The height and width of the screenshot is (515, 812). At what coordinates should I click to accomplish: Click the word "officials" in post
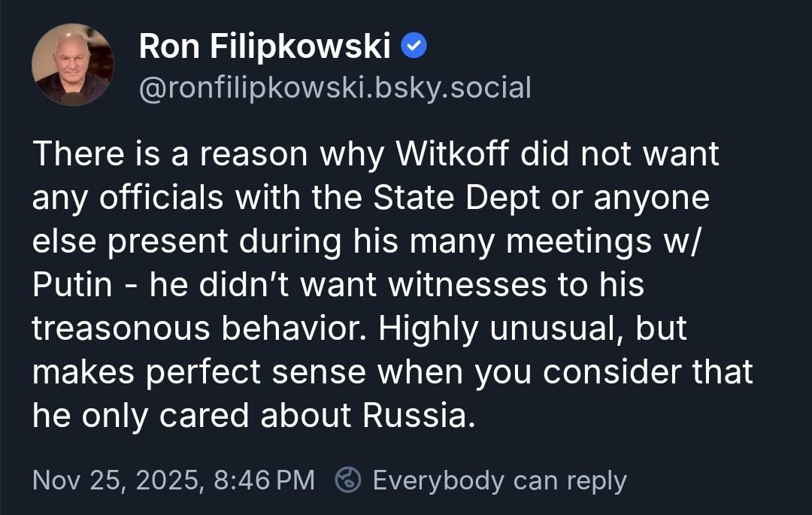pos(162,198)
